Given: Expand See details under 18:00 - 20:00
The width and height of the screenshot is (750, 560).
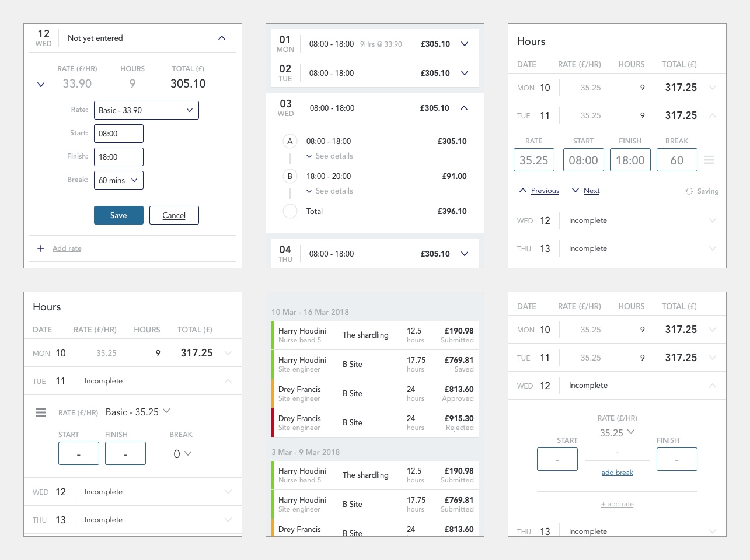Looking at the screenshot, I should click(x=330, y=191).
